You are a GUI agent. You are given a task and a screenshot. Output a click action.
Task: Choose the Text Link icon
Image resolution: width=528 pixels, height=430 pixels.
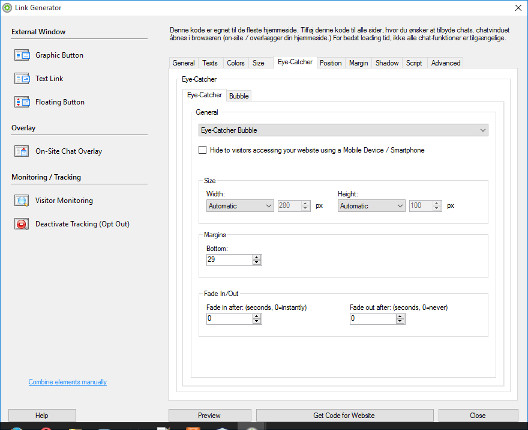22,78
